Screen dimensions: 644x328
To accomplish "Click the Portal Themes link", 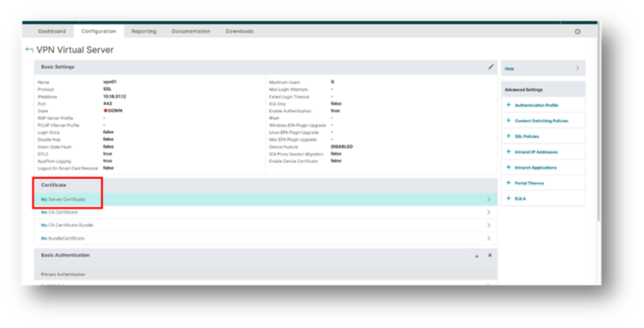I will coord(529,183).
